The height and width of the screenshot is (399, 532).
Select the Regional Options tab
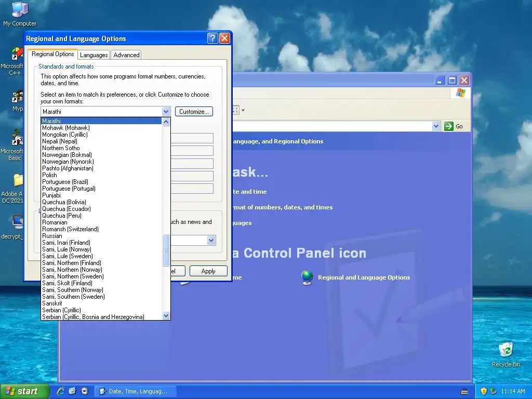pyautogui.click(x=52, y=54)
